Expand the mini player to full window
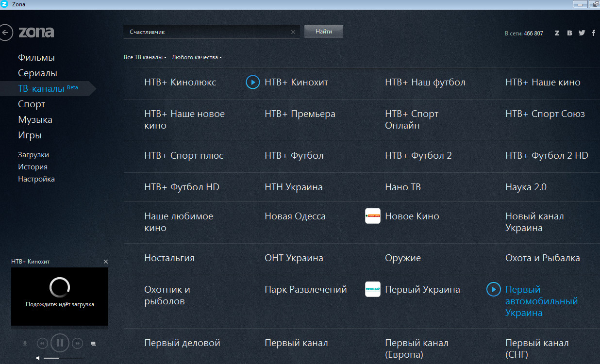The width and height of the screenshot is (600, 364). [x=94, y=344]
